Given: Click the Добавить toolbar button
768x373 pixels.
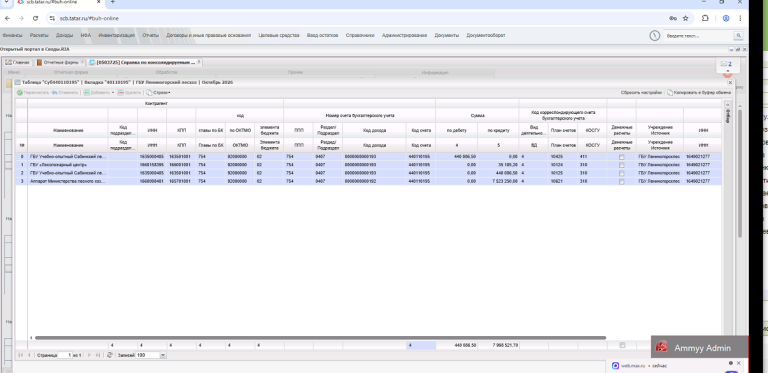Looking at the screenshot, I should point(99,93).
